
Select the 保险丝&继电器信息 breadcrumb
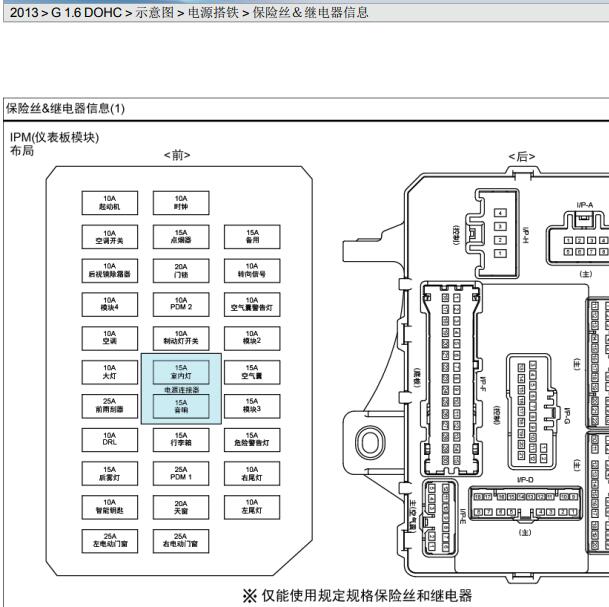(310, 13)
